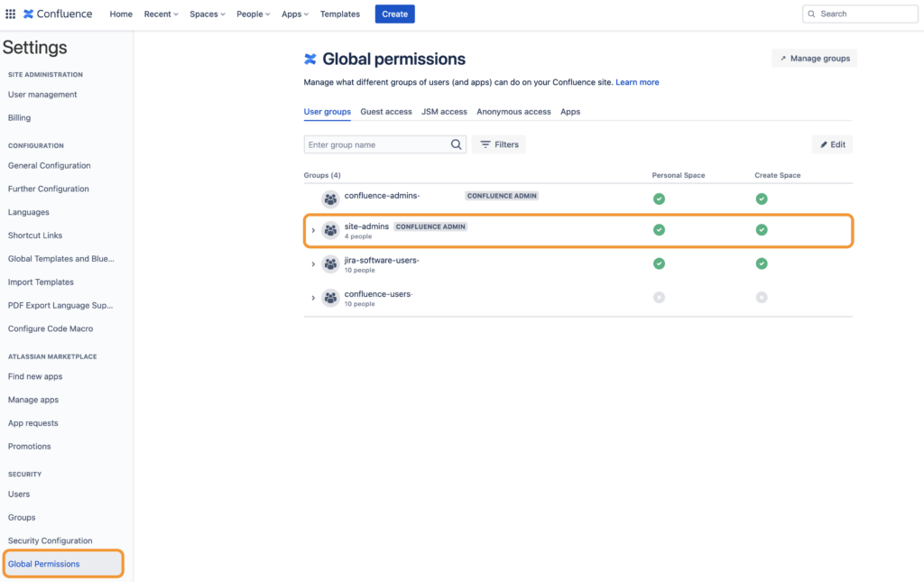Open Global Templates and Blueprints in sidebar
Image resolution: width=924 pixels, height=582 pixels.
pos(61,259)
